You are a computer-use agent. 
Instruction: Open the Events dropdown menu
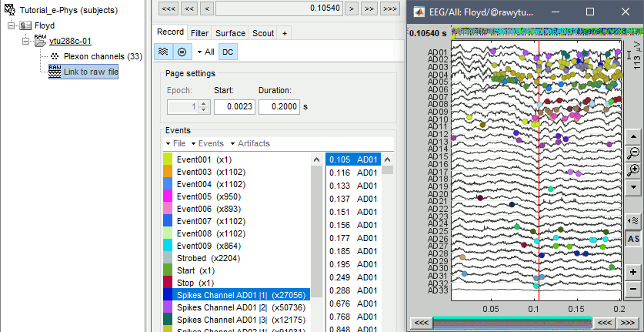208,143
